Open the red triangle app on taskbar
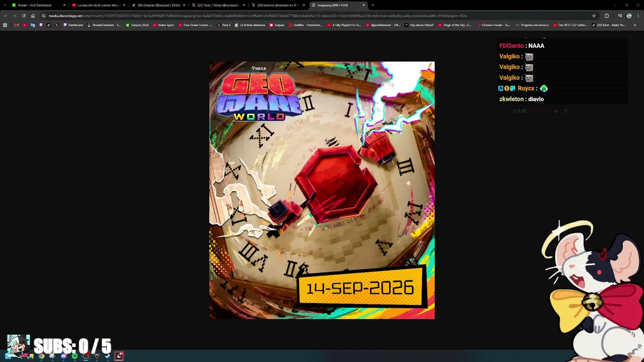 (97, 356)
